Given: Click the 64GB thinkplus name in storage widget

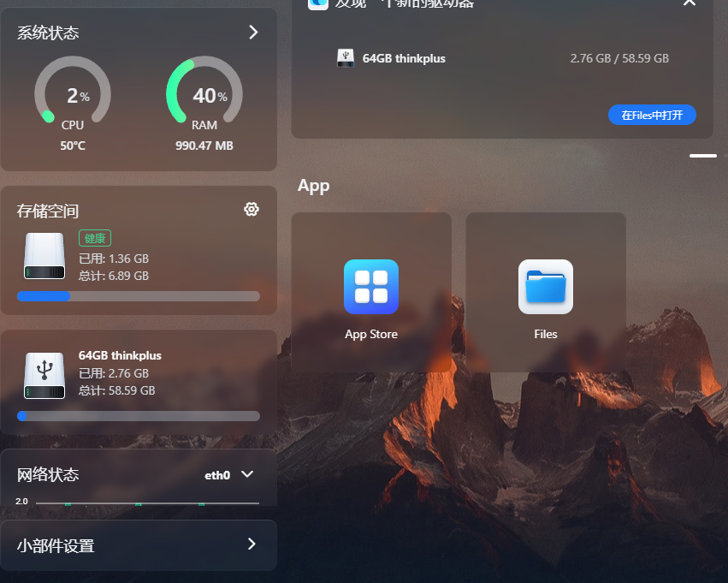Looking at the screenshot, I should pyautogui.click(x=121, y=355).
